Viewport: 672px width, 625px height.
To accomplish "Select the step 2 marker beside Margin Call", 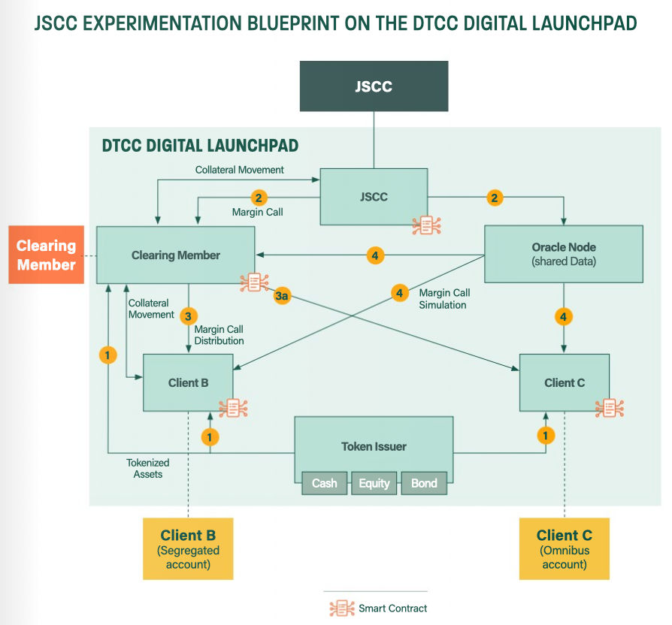I will [259, 198].
